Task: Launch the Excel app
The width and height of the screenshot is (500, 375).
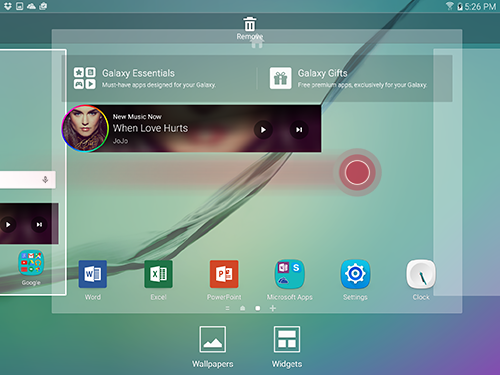Action: click(x=158, y=274)
